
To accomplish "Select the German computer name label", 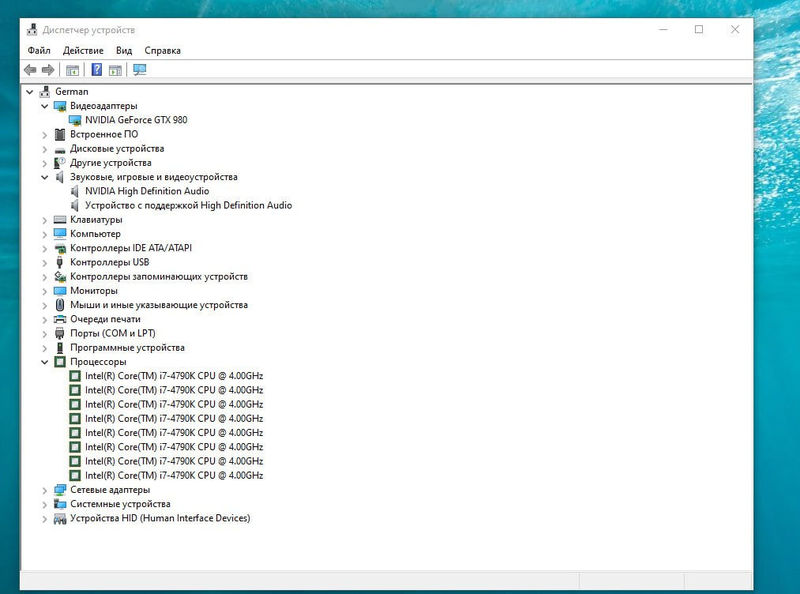I will coord(71,91).
